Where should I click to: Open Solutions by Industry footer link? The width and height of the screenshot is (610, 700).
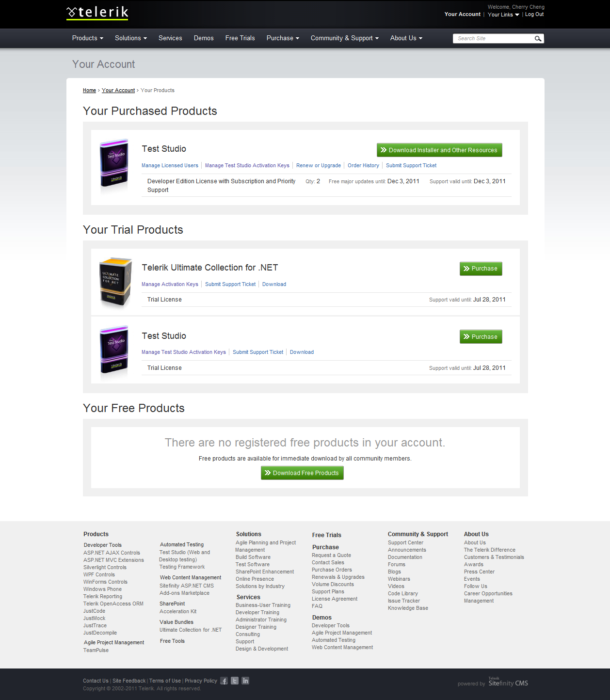[x=260, y=586]
